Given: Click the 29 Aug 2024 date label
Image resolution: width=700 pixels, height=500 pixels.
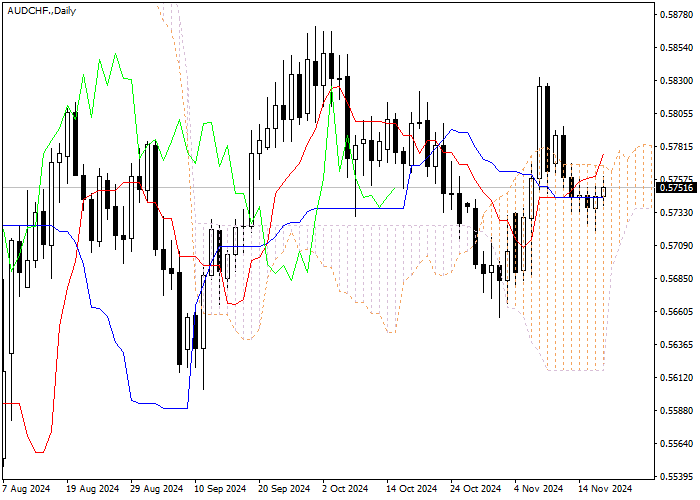Looking at the screenshot, I should [158, 489].
